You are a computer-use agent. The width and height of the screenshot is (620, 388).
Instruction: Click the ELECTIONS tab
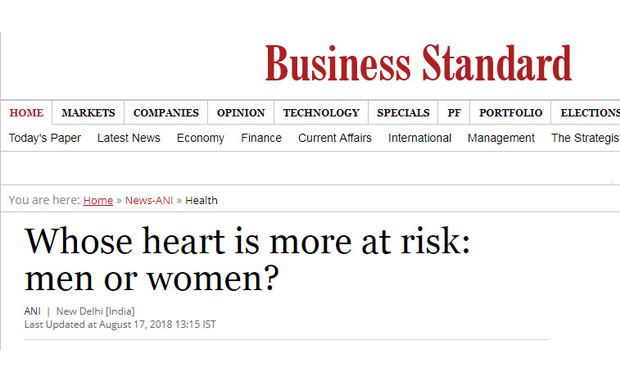(590, 113)
